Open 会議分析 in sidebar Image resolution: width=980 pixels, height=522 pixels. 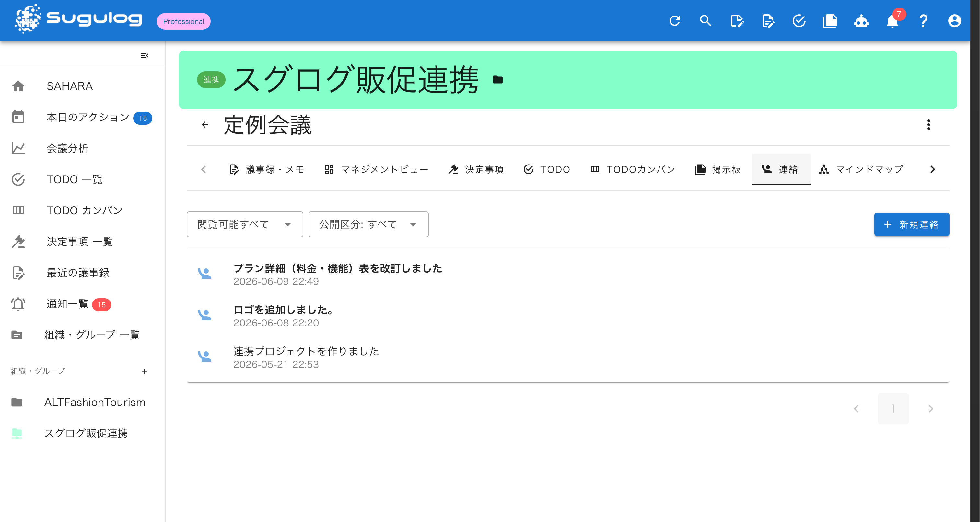83,148
